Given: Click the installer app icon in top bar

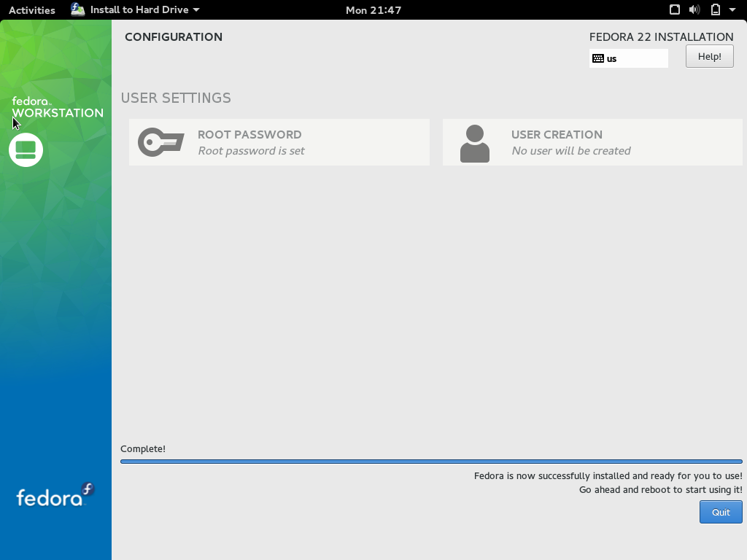Looking at the screenshot, I should [x=77, y=9].
